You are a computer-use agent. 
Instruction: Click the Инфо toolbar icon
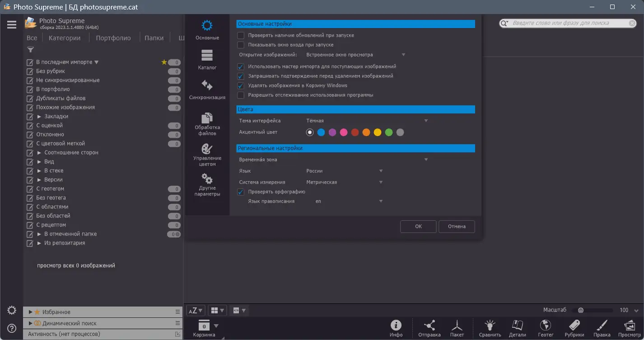click(396, 328)
